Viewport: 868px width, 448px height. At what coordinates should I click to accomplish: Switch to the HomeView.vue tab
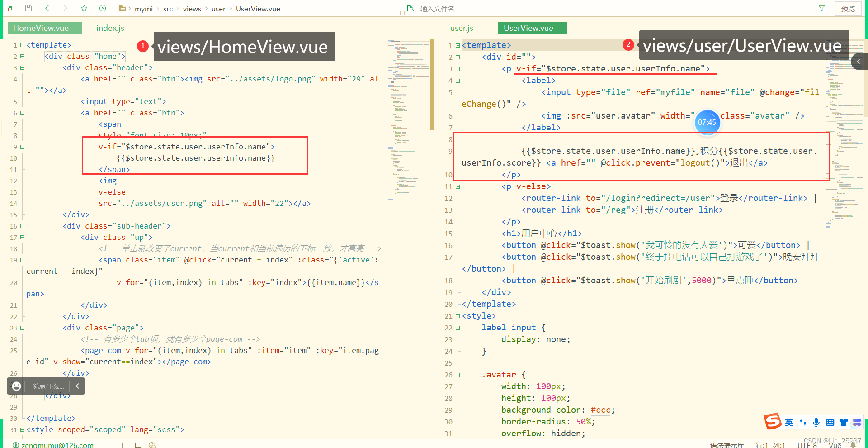click(x=45, y=28)
